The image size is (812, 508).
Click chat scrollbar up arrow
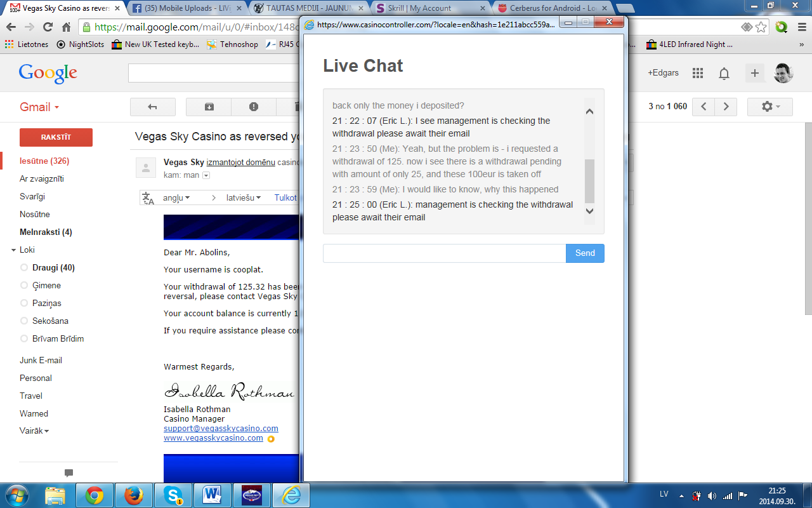coord(589,112)
